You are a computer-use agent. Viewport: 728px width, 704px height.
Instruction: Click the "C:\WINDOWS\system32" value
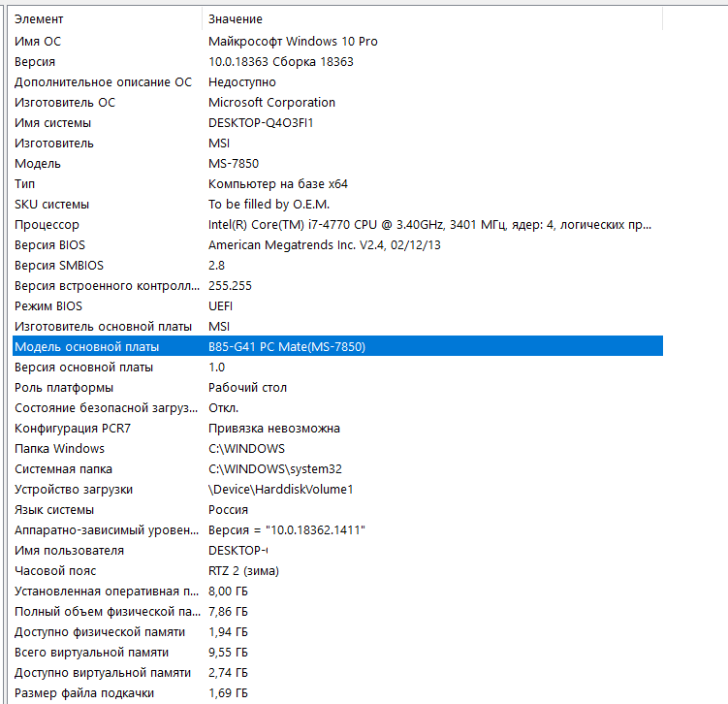pos(275,469)
